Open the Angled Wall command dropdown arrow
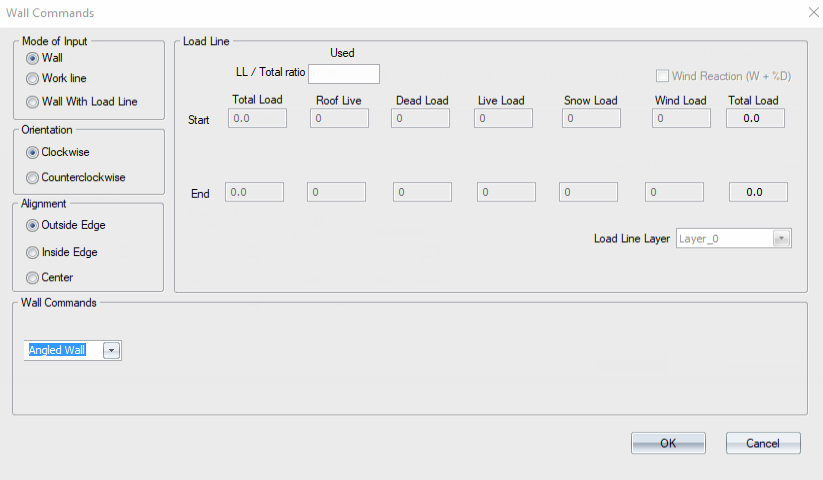 (112, 350)
